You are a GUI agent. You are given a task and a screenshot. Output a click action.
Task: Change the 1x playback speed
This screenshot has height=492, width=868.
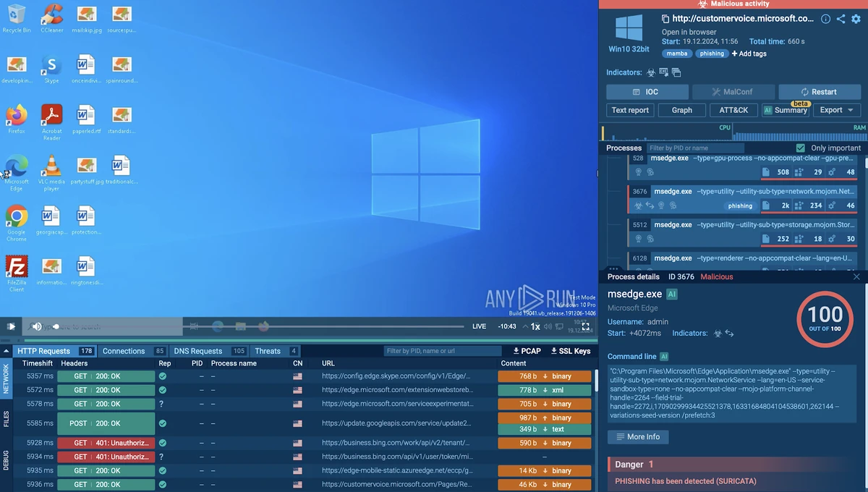click(x=535, y=326)
